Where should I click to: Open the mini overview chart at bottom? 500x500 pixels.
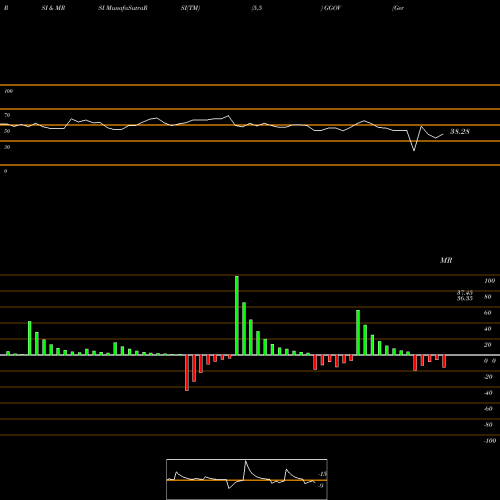(x=247, y=479)
